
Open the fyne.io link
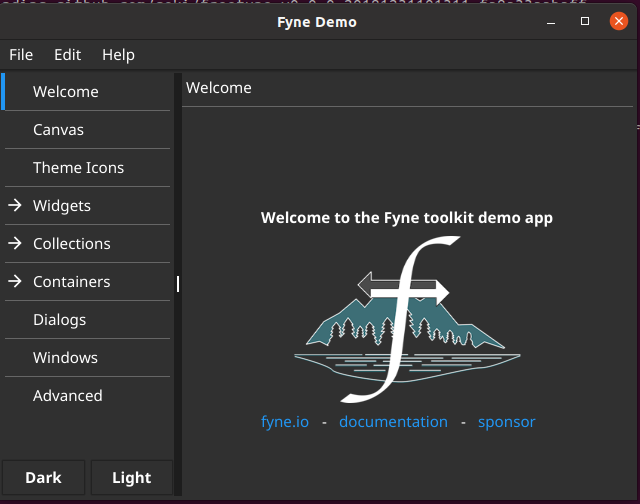285,422
